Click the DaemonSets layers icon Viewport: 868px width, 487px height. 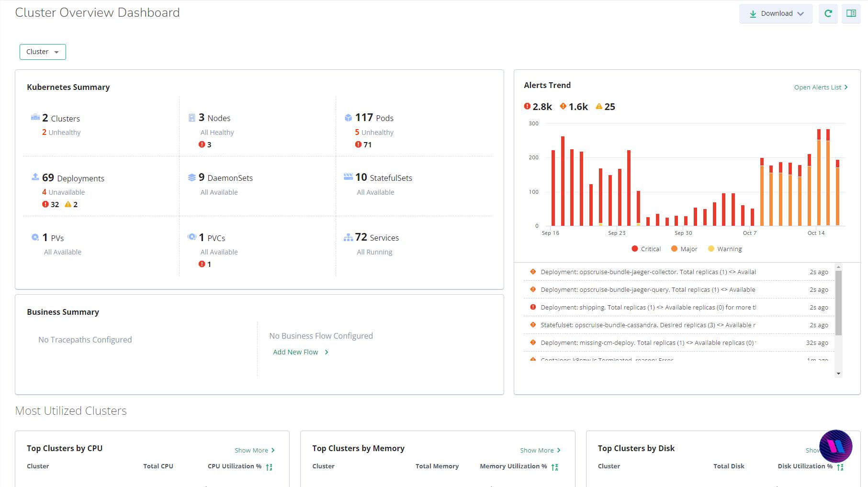[192, 177]
